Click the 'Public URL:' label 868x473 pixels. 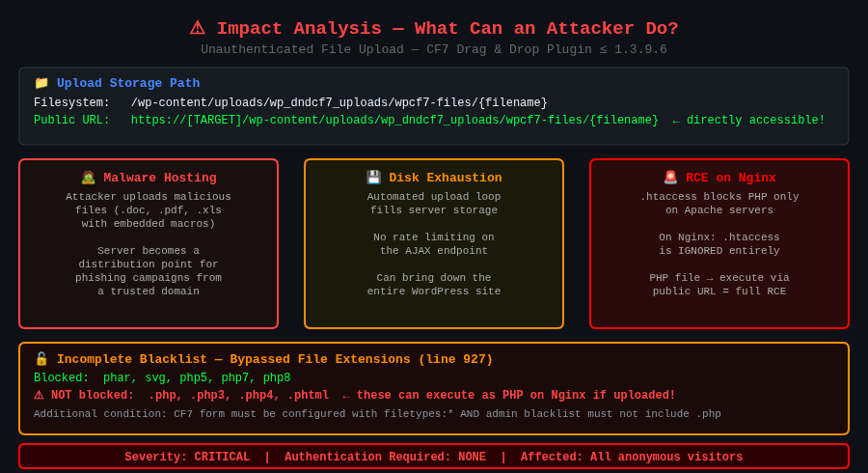pyautogui.click(x=71, y=121)
